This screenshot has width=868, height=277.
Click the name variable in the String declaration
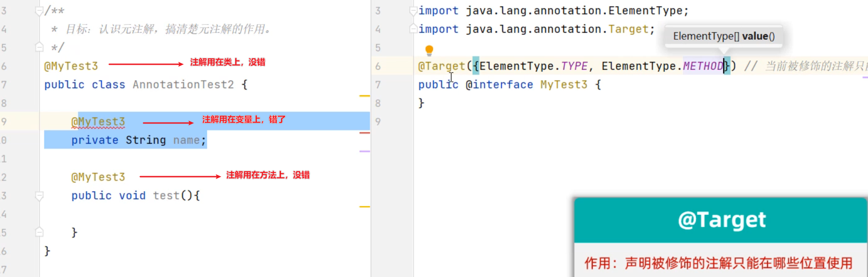(187, 140)
